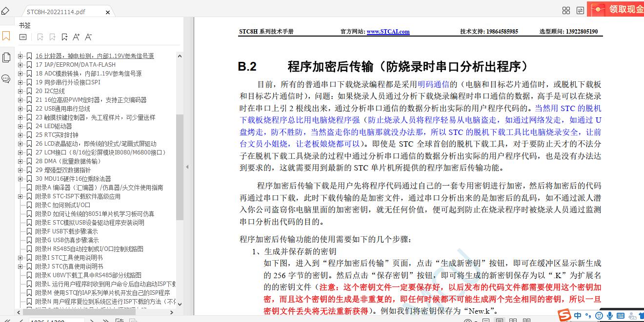This screenshot has width=644, height=322.
Task: Expand the 附录J STC仿真使用说明书 node
Action: pos(20,266)
